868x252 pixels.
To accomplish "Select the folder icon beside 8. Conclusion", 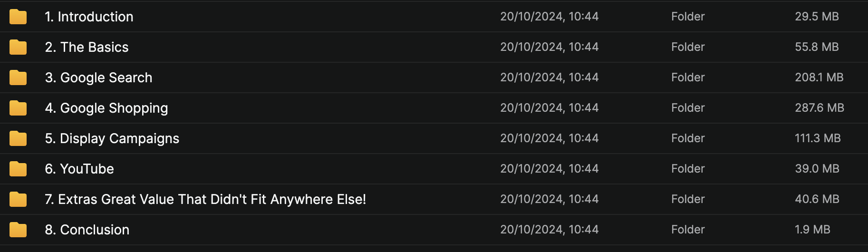I will pyautogui.click(x=18, y=230).
